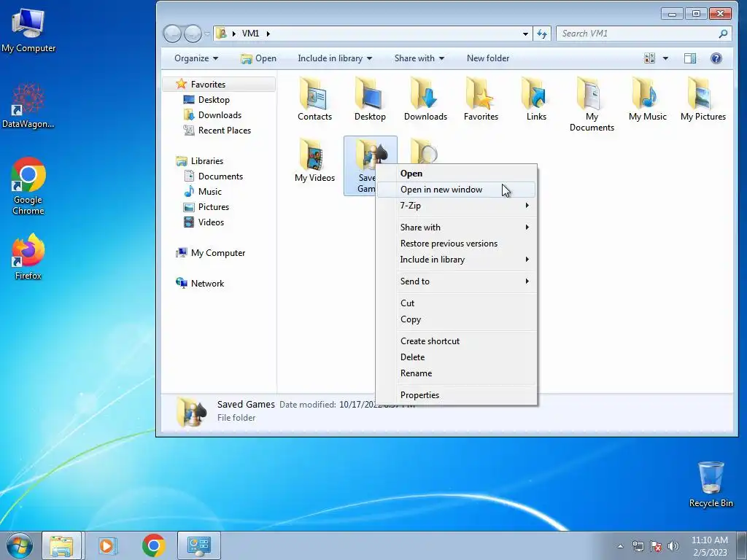
Task: Go to Desktop under Favorites
Action: 214,99
